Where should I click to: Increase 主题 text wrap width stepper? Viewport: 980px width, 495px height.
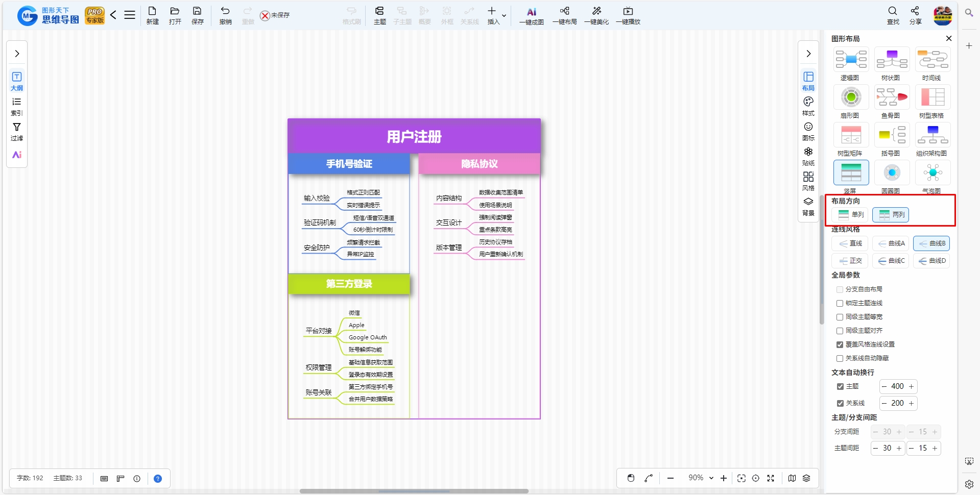(912, 386)
